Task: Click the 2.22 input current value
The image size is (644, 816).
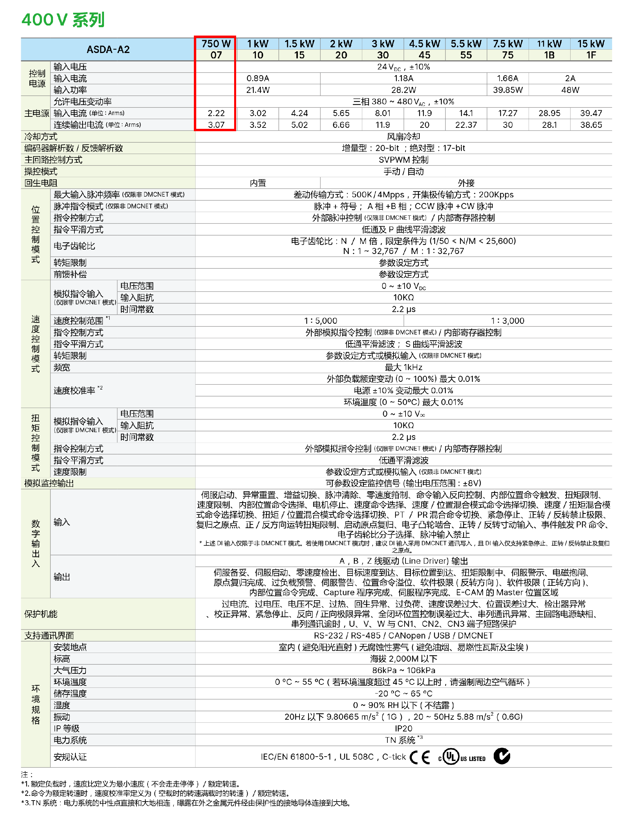Action: [x=216, y=113]
